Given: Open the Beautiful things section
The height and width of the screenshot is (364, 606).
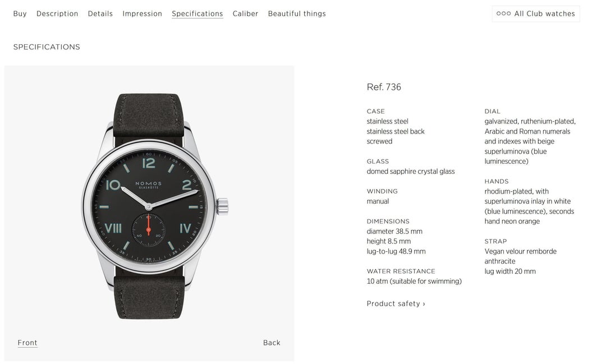Looking at the screenshot, I should click(297, 13).
